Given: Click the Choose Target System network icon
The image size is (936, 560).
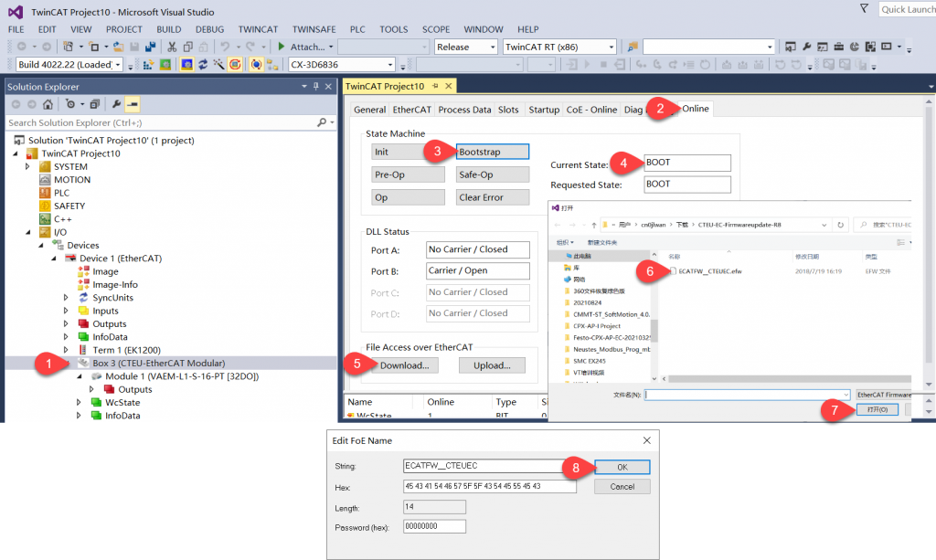Looking at the screenshot, I should coord(272,65).
